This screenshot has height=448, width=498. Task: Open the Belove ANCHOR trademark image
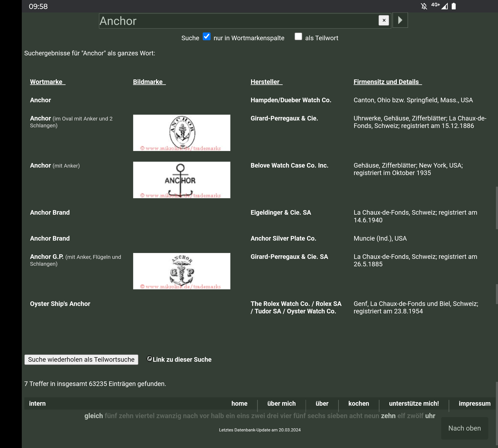pyautogui.click(x=182, y=180)
